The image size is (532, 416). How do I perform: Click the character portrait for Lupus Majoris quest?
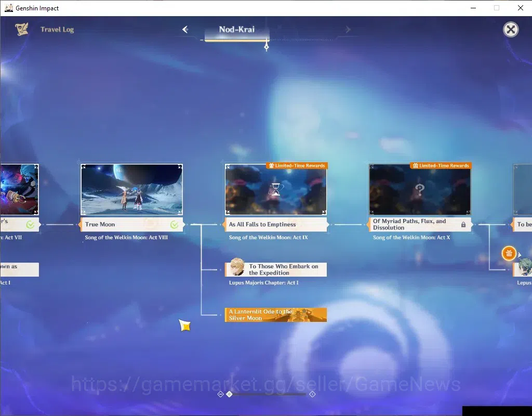pos(237,267)
